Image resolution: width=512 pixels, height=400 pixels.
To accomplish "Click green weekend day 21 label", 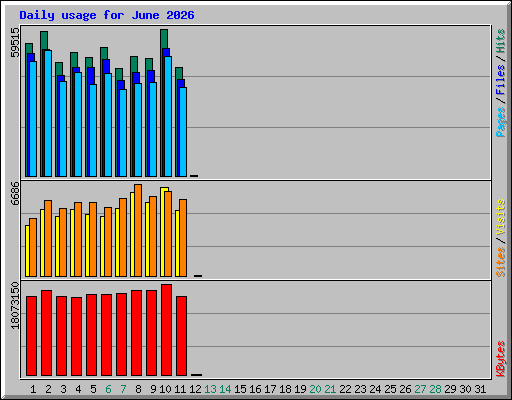I will [330, 389].
